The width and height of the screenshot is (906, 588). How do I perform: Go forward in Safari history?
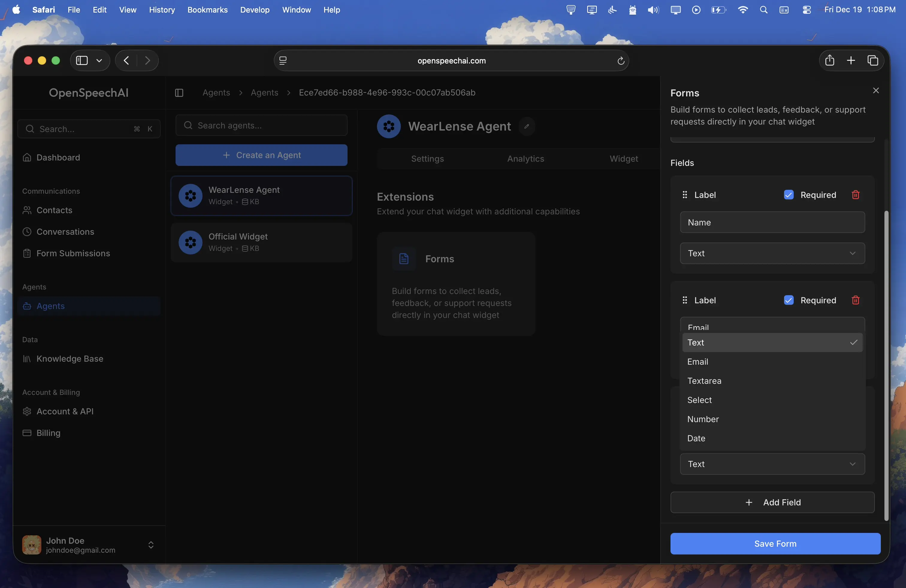[x=147, y=60]
